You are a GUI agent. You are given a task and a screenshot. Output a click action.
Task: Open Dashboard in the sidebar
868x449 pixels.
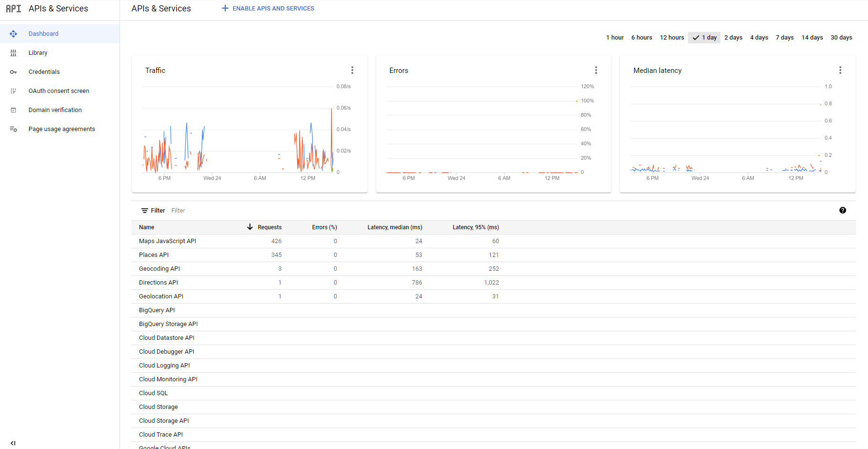(x=60, y=34)
